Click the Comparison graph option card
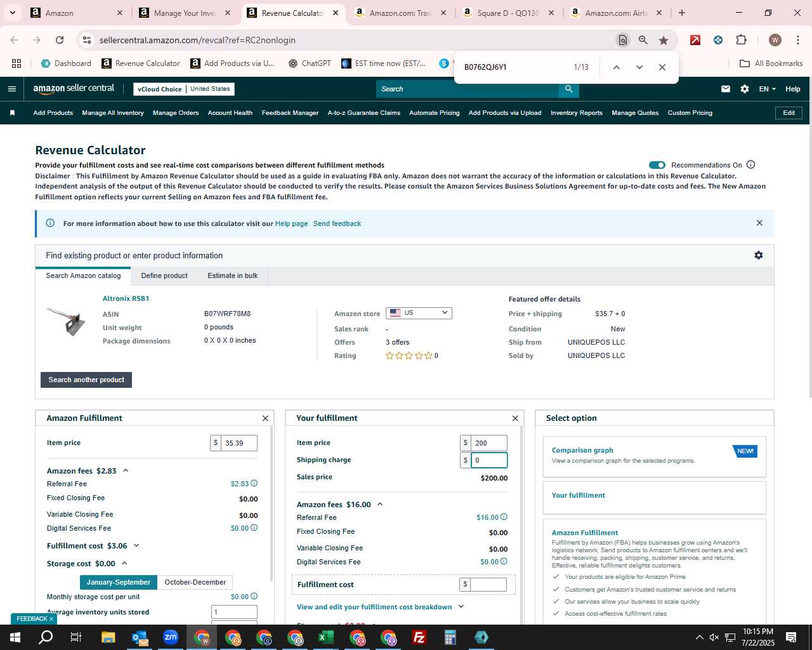812x650 pixels. pos(655,456)
